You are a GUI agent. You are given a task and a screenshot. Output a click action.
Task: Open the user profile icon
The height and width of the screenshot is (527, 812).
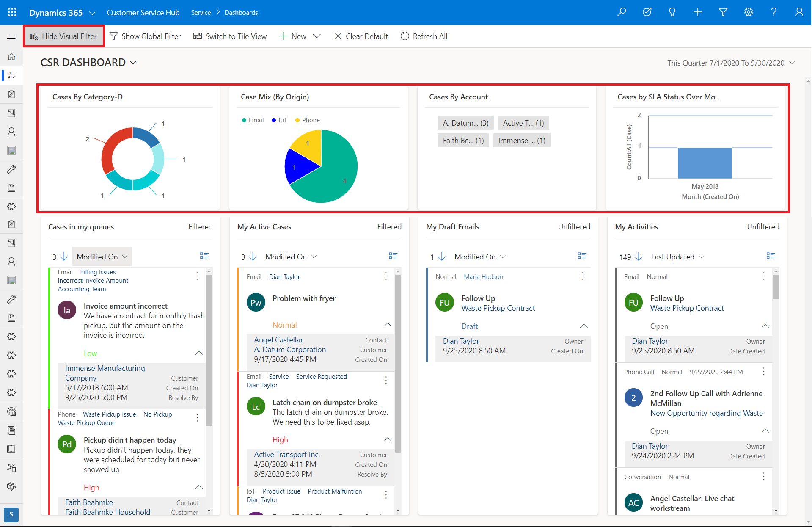coord(799,12)
